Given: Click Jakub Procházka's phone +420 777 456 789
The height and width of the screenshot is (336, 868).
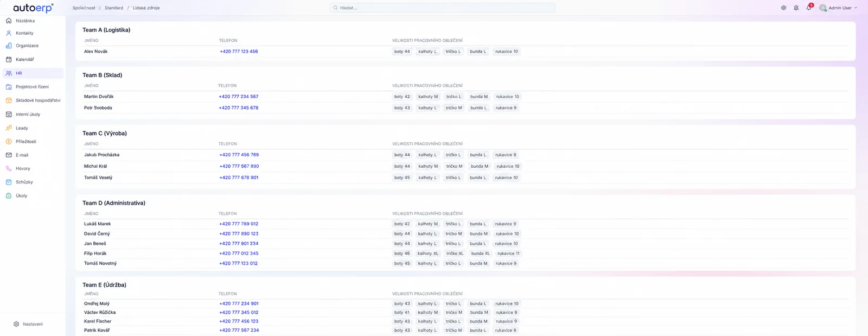Looking at the screenshot, I should [x=239, y=155].
